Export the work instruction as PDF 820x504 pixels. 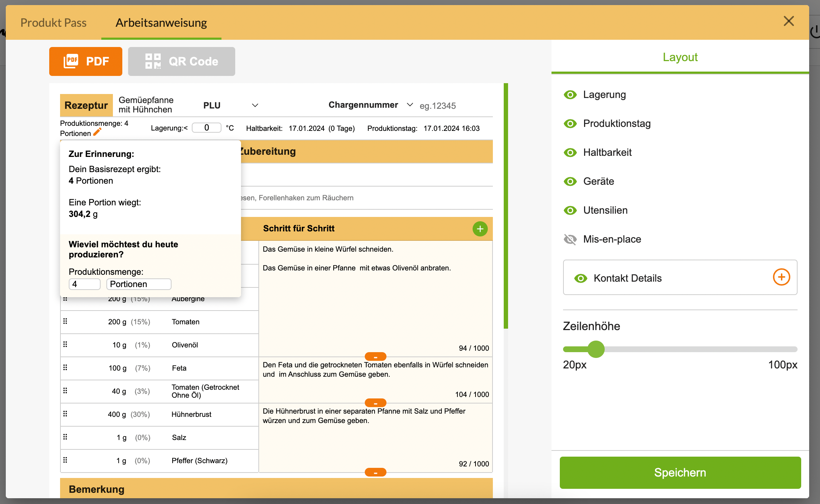point(86,61)
